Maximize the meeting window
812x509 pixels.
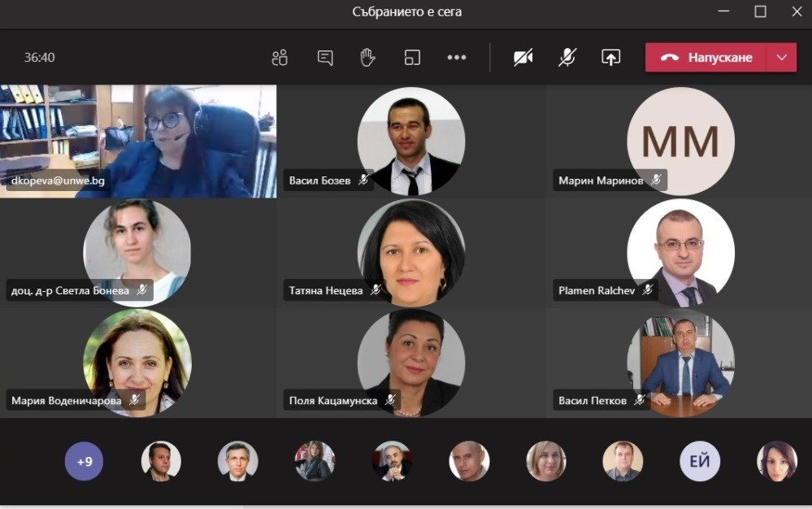pos(760,11)
